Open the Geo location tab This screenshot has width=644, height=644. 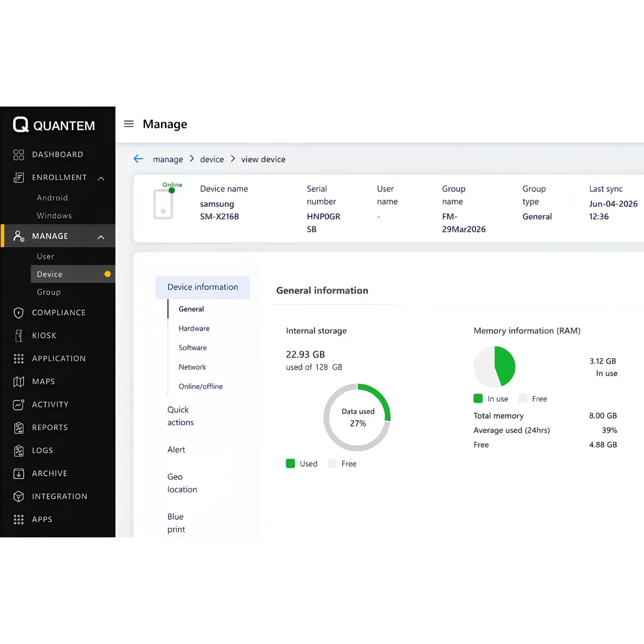(x=182, y=483)
